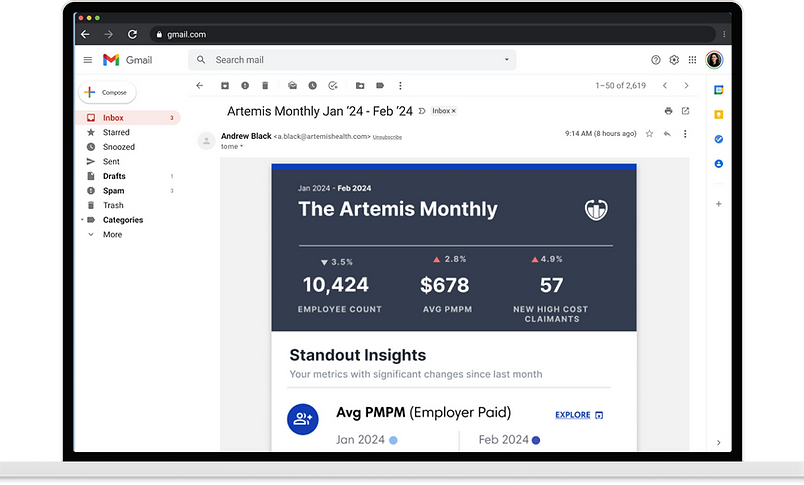This screenshot has height=485, width=804.
Task: Open Gmail Support help icon
Action: pos(655,60)
